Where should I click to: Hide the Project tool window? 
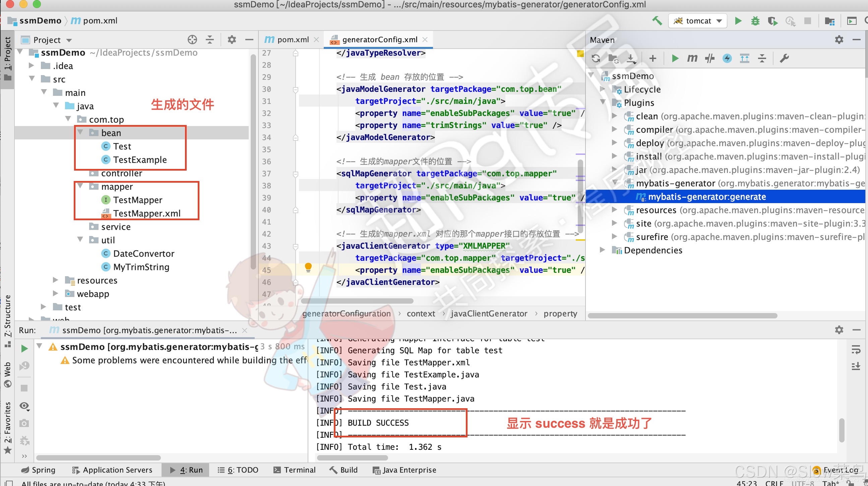[249, 40]
